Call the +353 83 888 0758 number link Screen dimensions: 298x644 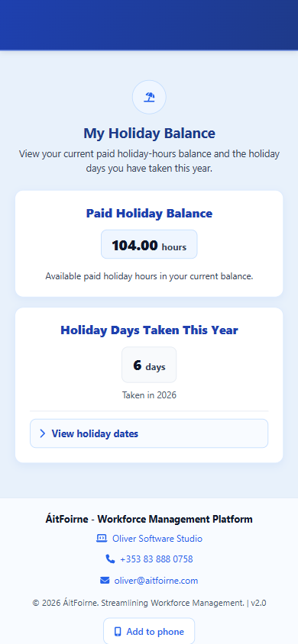[x=156, y=559]
